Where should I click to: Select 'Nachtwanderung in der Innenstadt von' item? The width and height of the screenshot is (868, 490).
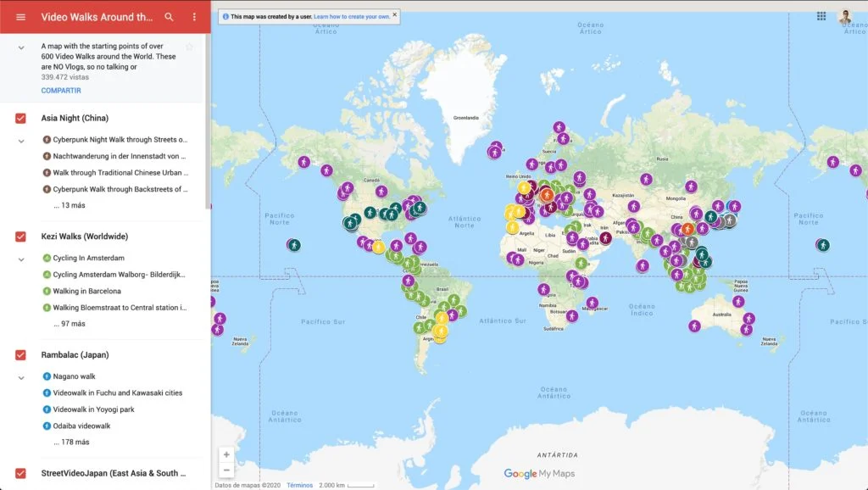point(115,156)
